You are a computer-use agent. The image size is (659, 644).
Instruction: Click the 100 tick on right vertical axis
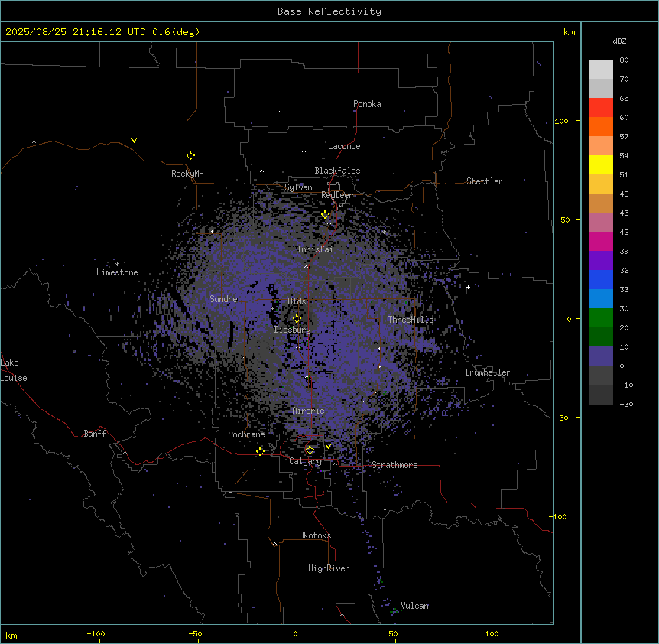561,121
